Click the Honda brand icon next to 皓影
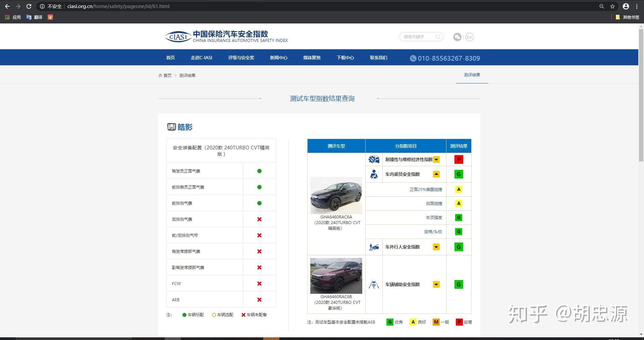 pyautogui.click(x=171, y=127)
